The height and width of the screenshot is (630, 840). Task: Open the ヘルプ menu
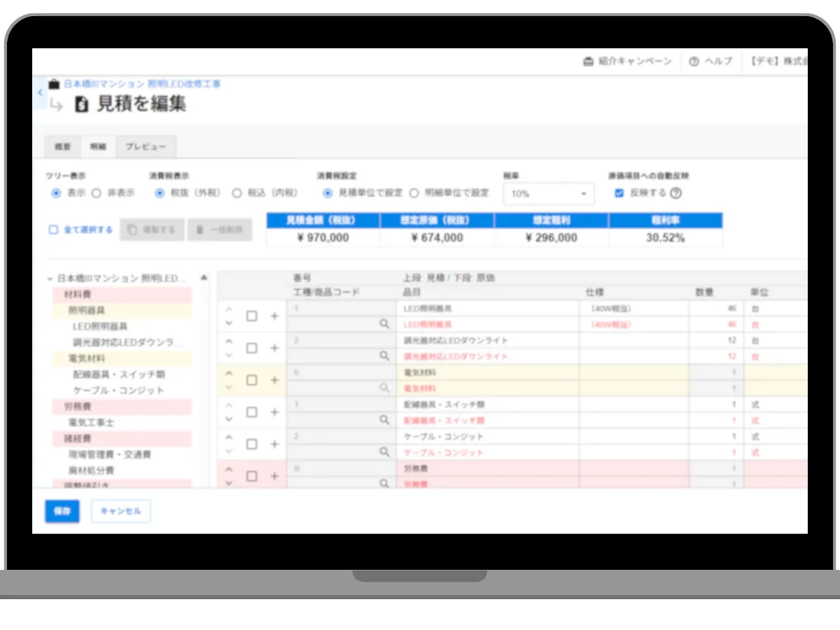(x=710, y=62)
